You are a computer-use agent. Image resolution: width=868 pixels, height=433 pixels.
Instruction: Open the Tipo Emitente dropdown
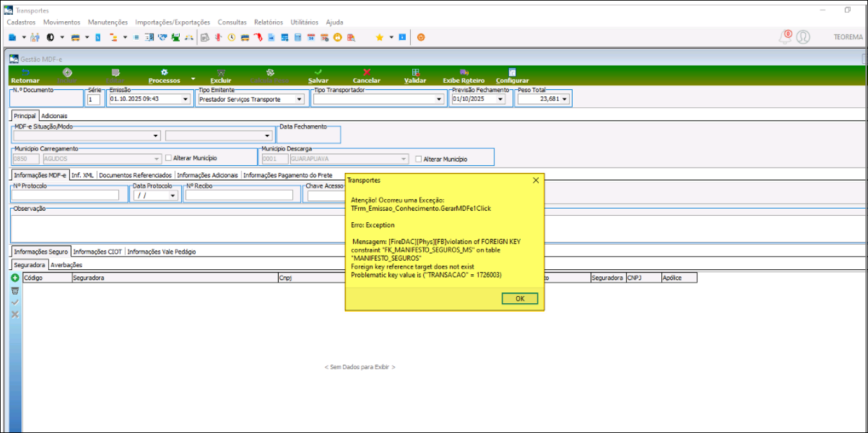pyautogui.click(x=299, y=100)
